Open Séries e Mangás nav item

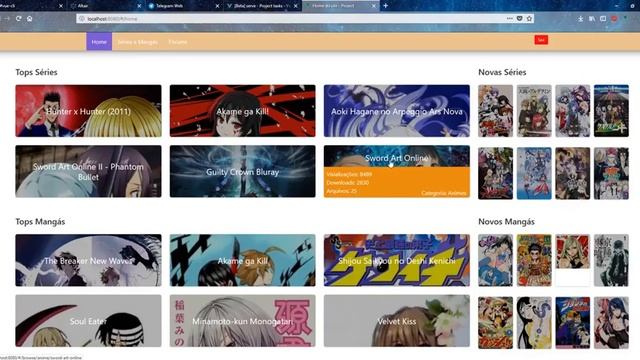coord(137,42)
